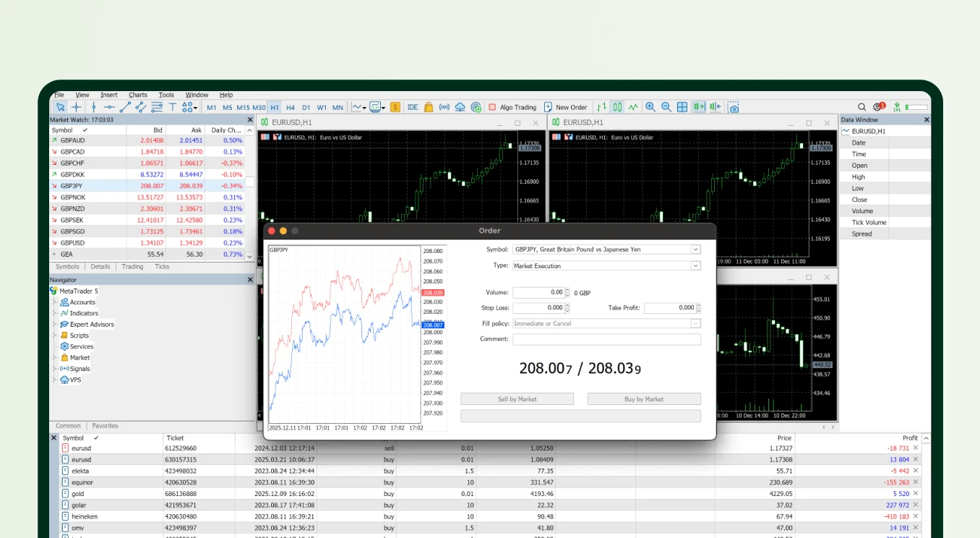This screenshot has width=980, height=538.
Task: Open the Charts menu
Action: [x=137, y=95]
